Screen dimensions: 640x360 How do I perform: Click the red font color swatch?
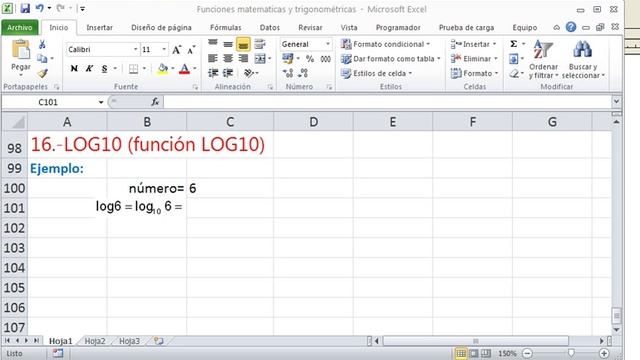184,69
